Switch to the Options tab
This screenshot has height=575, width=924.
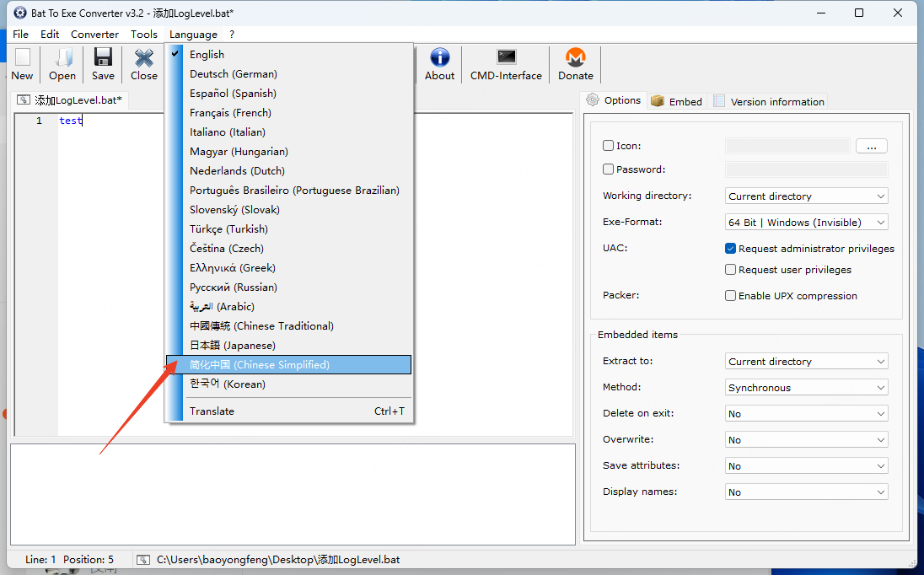614,100
